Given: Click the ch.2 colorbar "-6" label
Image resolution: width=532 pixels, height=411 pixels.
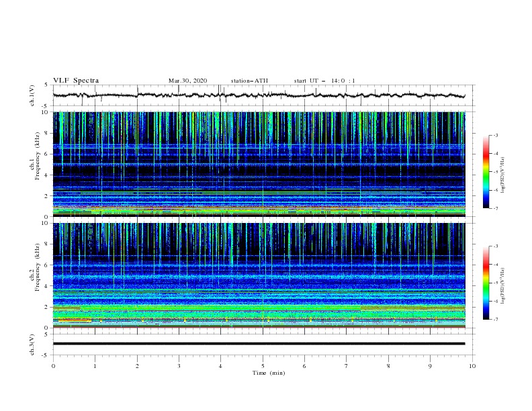Looking at the screenshot, I should [x=496, y=301].
